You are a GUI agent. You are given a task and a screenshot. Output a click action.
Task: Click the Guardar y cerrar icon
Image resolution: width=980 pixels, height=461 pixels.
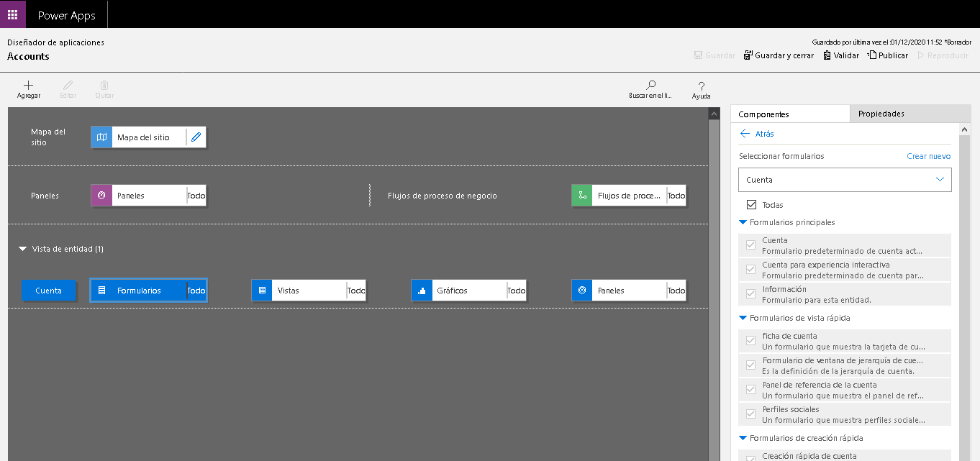748,55
